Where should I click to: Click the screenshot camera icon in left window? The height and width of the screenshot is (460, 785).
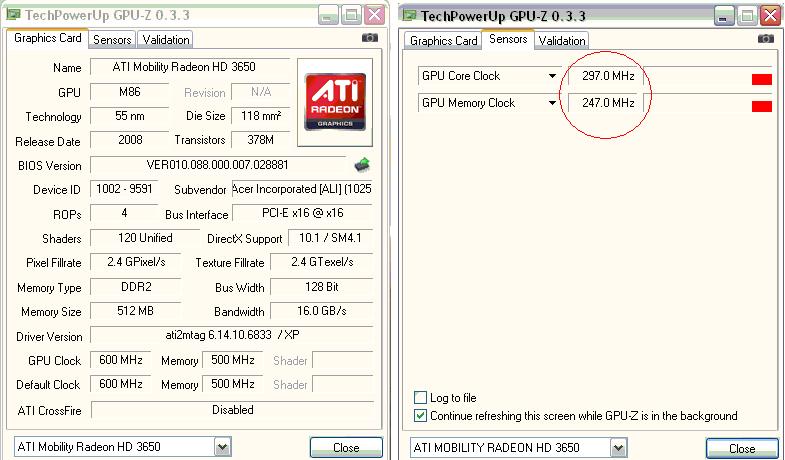point(370,38)
